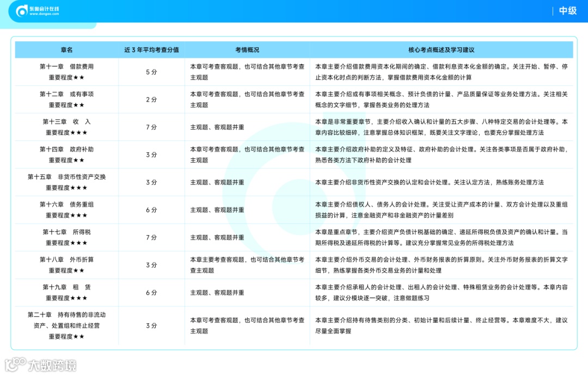Click the 6分 score for 债务重组
This screenshot has height=376, width=588.
point(151,210)
